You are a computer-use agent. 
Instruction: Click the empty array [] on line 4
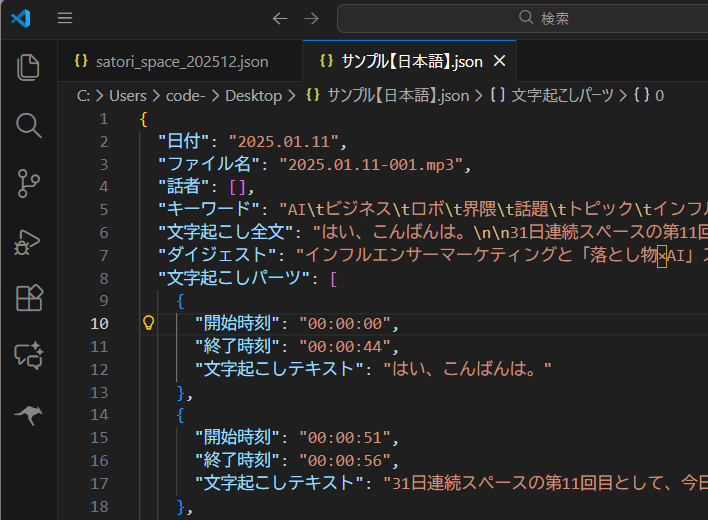(238, 187)
